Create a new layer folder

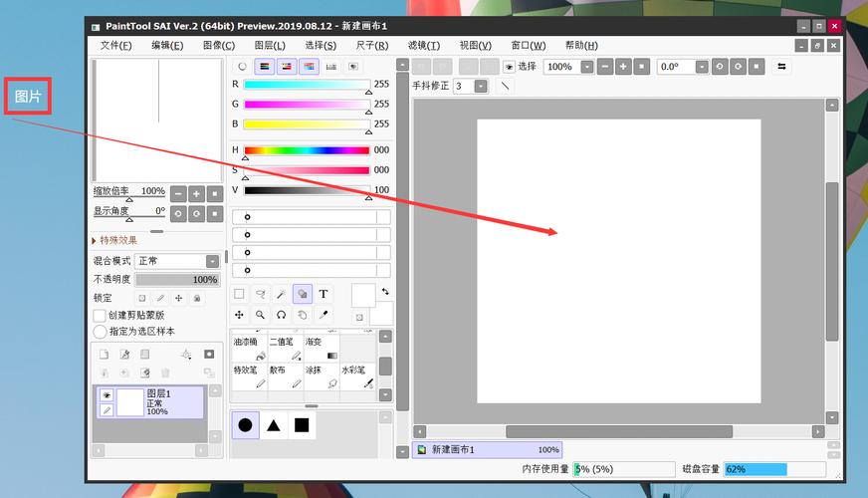click(x=145, y=355)
